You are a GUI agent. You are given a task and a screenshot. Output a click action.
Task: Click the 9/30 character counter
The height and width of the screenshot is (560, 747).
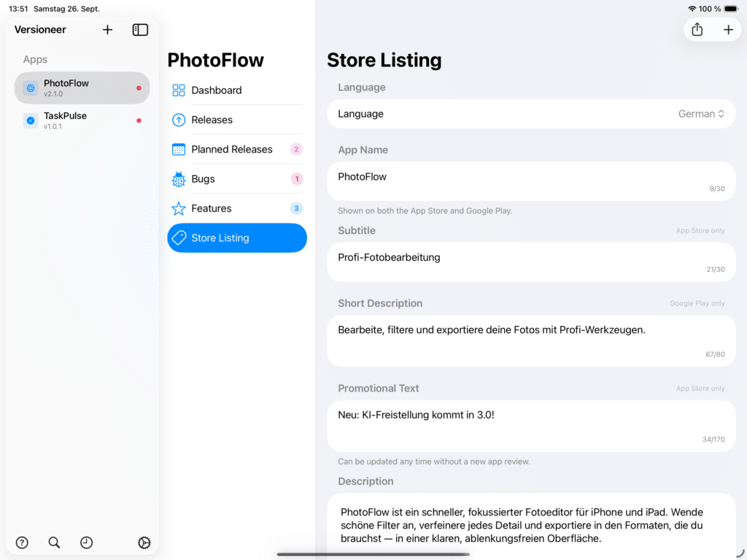(x=716, y=189)
